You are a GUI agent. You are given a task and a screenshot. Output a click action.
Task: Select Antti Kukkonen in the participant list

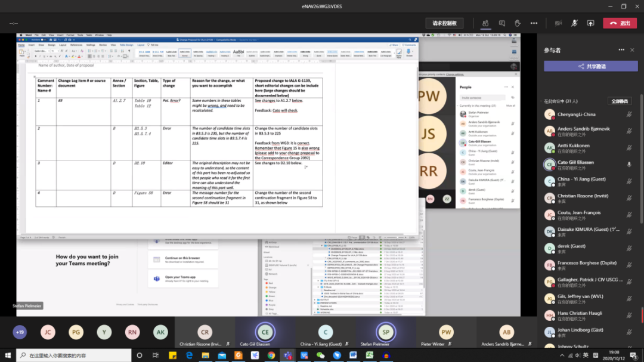click(573, 146)
